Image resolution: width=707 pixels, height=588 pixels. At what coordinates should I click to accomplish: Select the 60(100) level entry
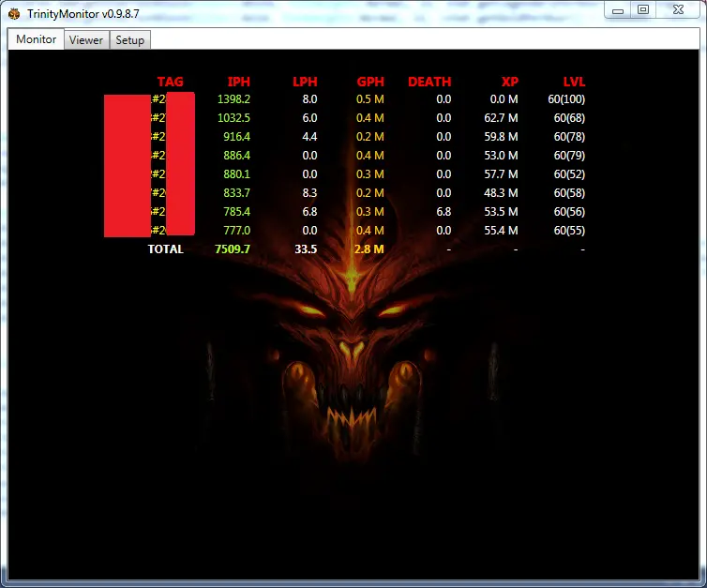[x=568, y=99]
